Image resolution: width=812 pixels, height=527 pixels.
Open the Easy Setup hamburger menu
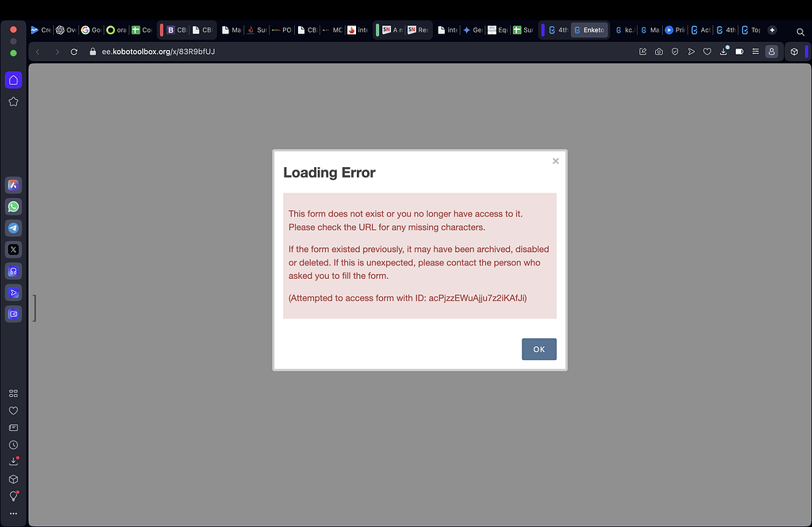tap(755, 51)
